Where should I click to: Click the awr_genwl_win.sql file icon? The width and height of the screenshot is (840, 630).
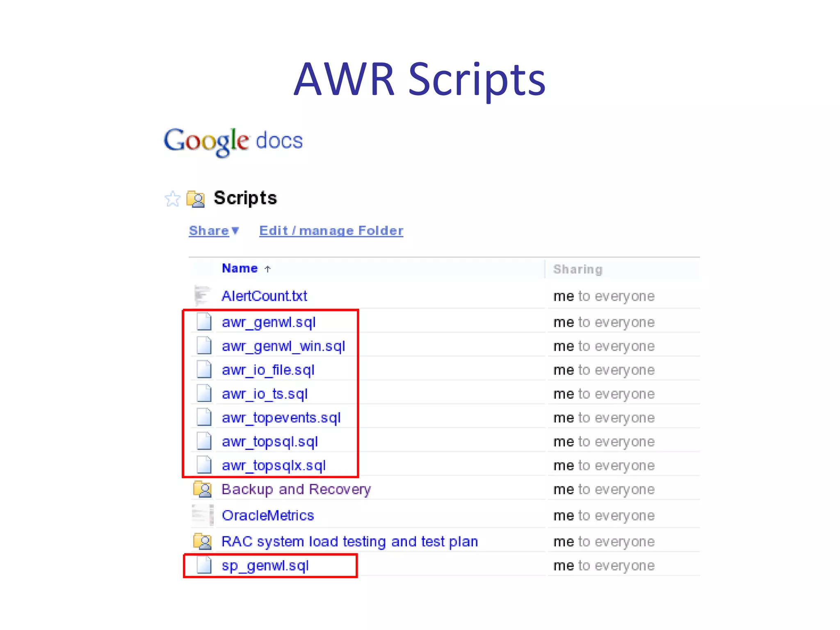pyautogui.click(x=204, y=345)
